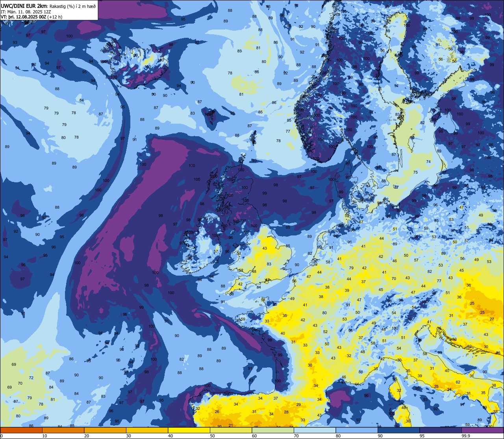Click the "27" humidity value on the map
Viewport: 504px width, 439px height.
(x=492, y=319)
